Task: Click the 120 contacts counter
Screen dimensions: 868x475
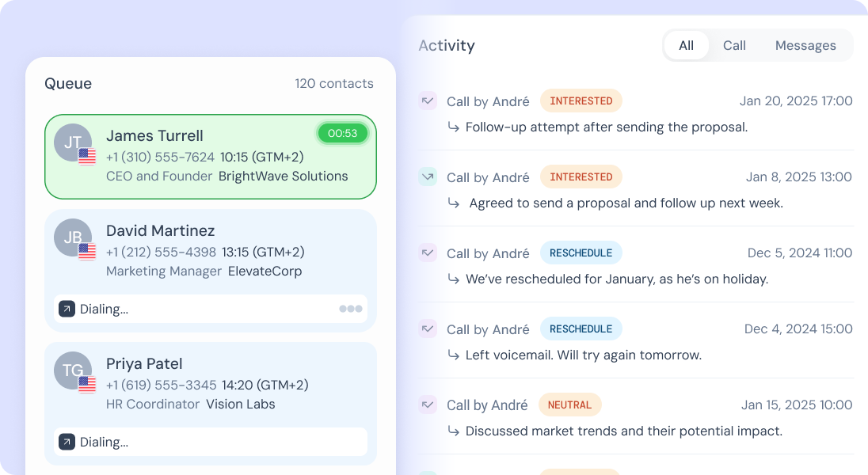Action: 334,83
